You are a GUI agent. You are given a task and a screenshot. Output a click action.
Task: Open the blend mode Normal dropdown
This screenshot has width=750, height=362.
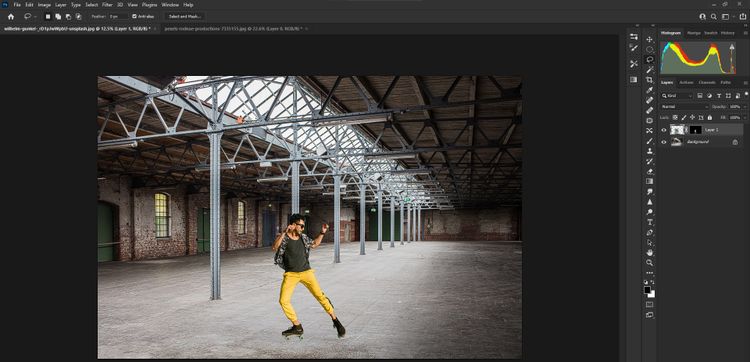684,107
